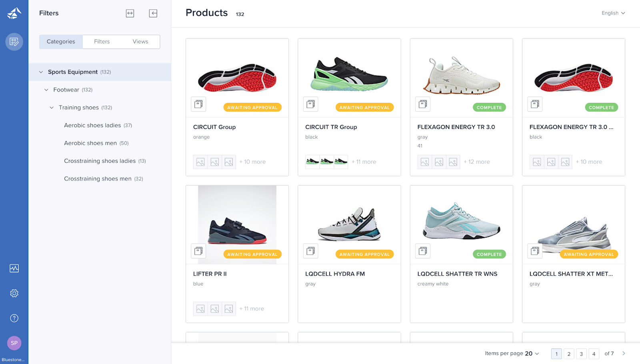Click first image placeholder on FLEXAGON gray card
The width and height of the screenshot is (640, 364).
click(x=425, y=162)
